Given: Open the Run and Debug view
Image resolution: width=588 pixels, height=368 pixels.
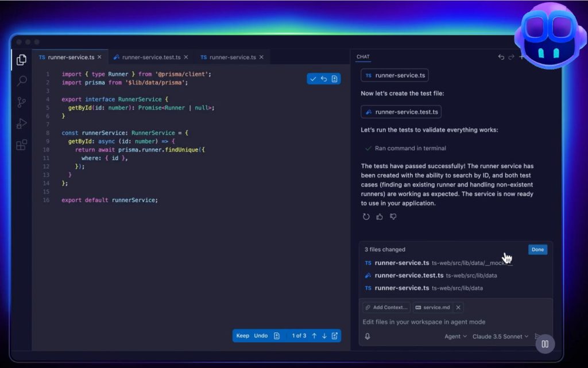Looking at the screenshot, I should (21, 123).
